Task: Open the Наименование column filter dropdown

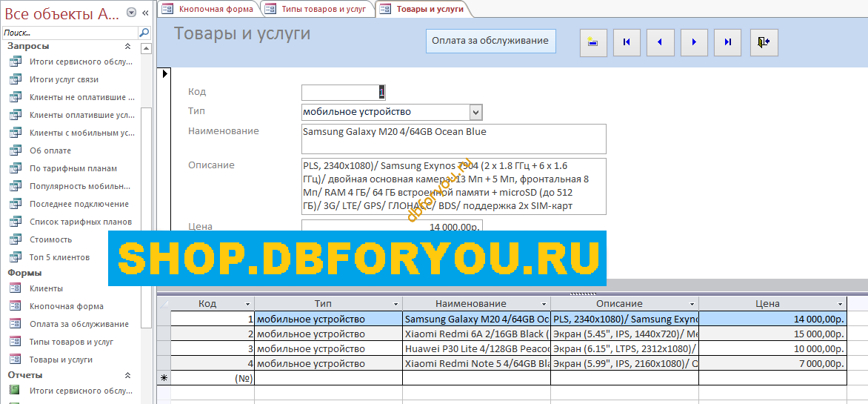Action: [544, 304]
